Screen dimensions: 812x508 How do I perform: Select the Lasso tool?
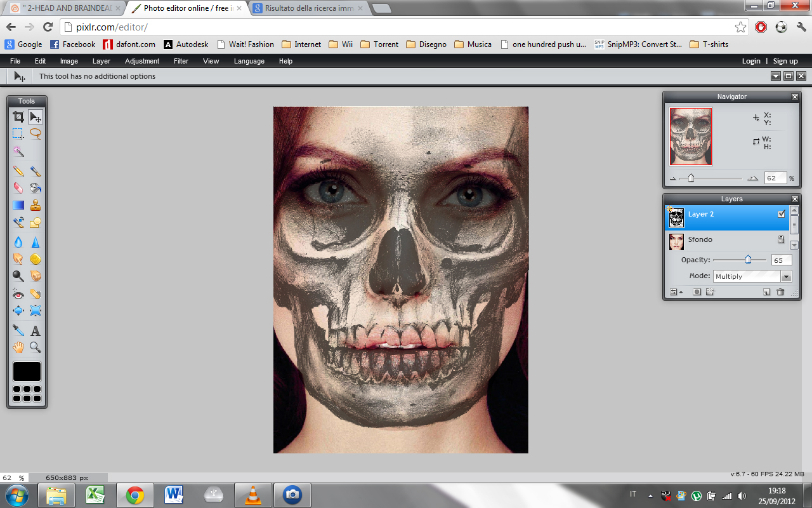(36, 134)
